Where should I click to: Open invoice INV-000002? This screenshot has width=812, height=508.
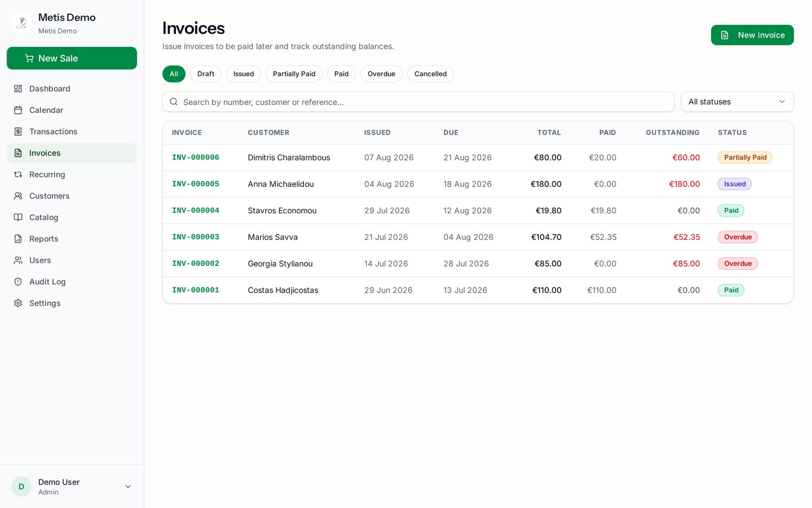click(195, 264)
